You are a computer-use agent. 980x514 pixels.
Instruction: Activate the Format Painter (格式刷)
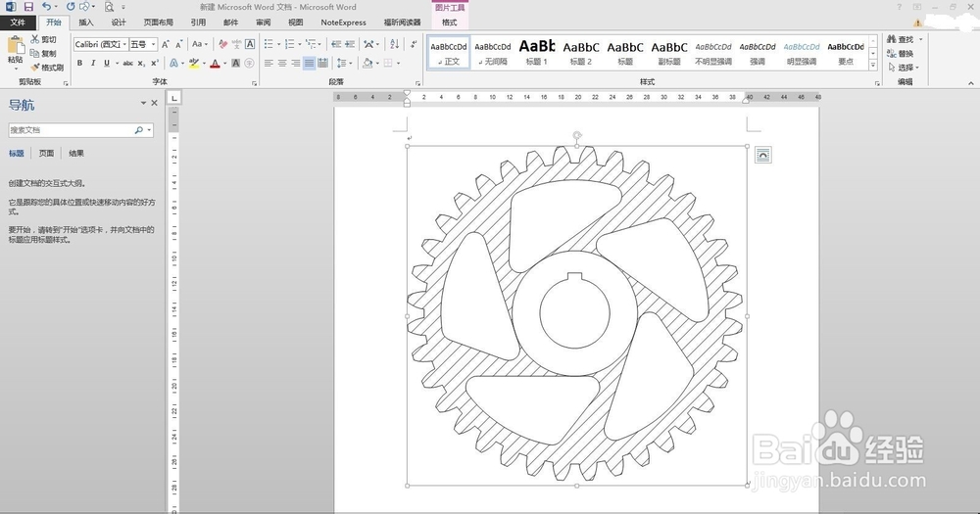(47, 68)
